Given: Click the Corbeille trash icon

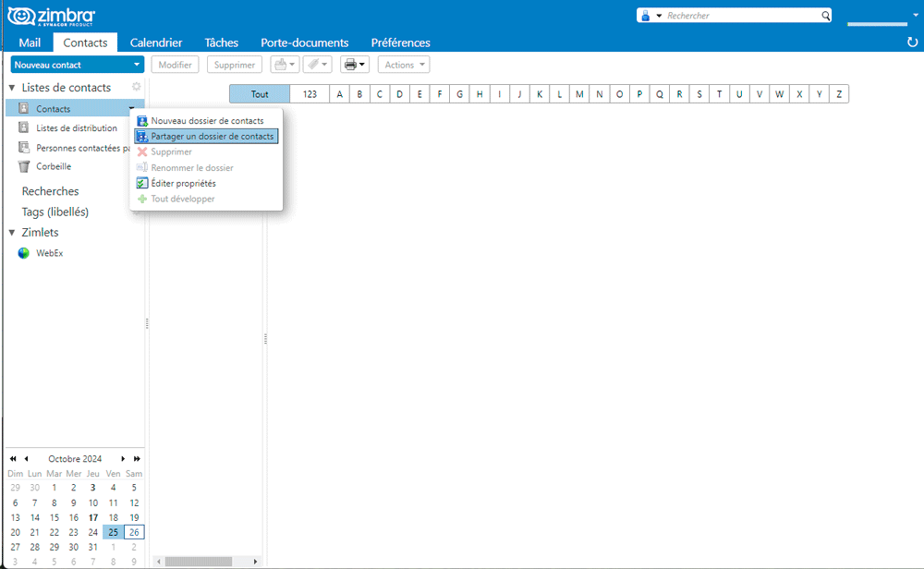Looking at the screenshot, I should pyautogui.click(x=24, y=166).
